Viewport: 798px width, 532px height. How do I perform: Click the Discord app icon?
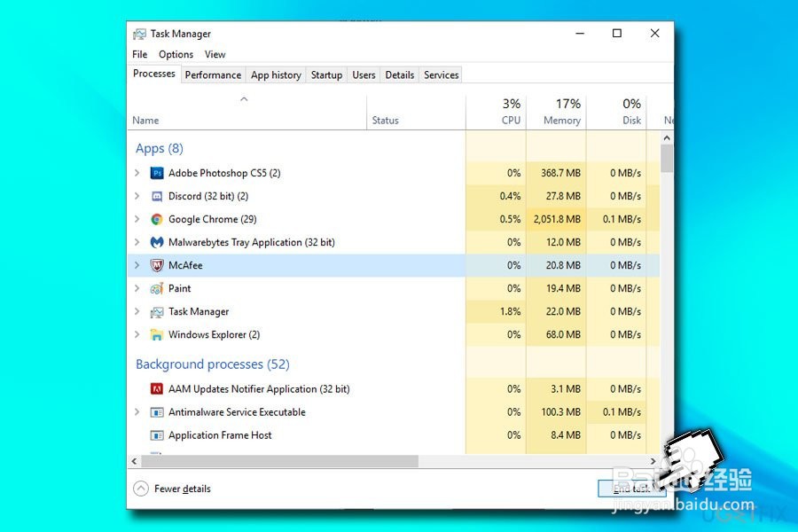(x=157, y=196)
